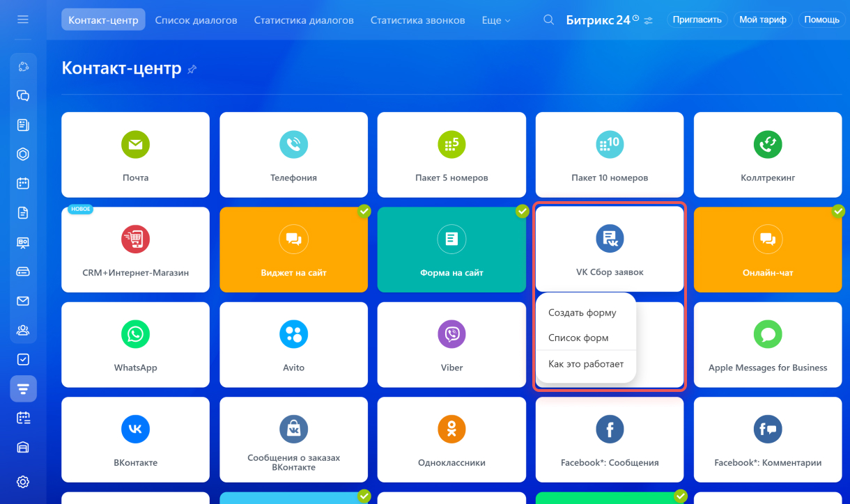Image resolution: width=850 pixels, height=504 pixels.
Task: Open the Calendar icon in the sidebar
Action: point(23,183)
